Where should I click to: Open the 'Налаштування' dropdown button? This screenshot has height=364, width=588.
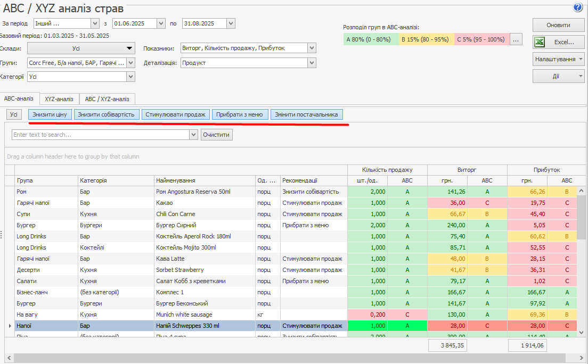[558, 59]
